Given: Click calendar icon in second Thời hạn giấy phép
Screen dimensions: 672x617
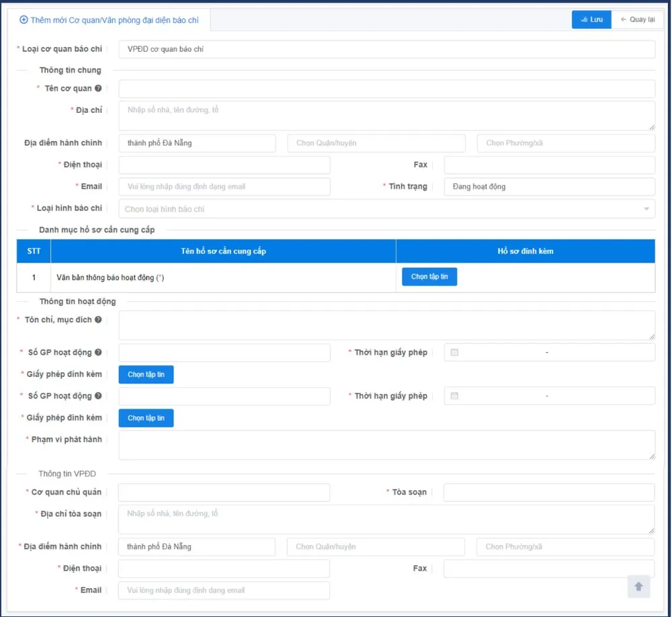Looking at the screenshot, I should (x=454, y=397).
